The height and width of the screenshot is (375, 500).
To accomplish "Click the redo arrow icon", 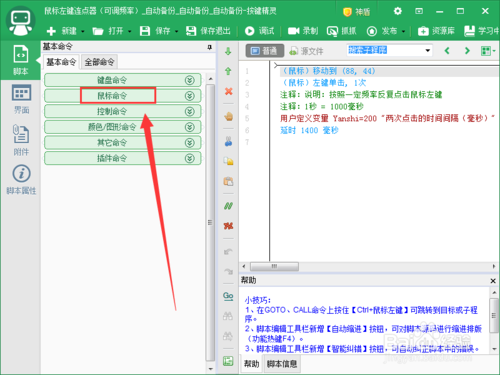I will click(228, 271).
